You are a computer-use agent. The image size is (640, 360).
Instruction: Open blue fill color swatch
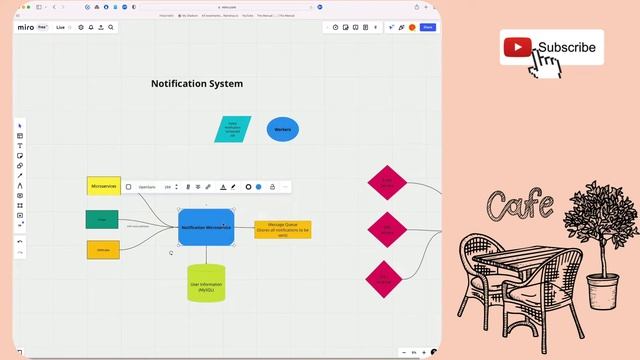pyautogui.click(x=258, y=187)
